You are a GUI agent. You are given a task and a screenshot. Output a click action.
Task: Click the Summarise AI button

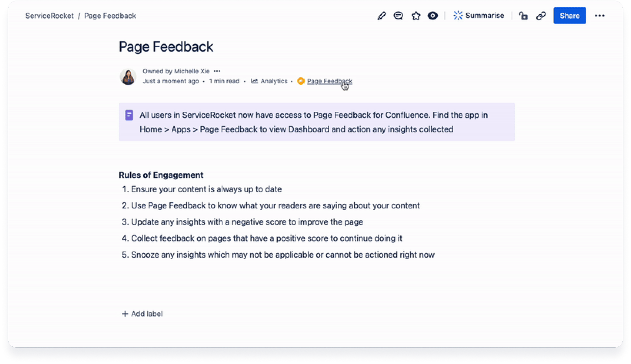coord(479,16)
